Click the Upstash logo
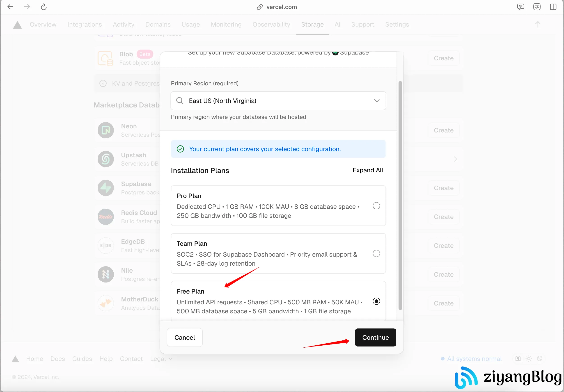 coord(106,159)
